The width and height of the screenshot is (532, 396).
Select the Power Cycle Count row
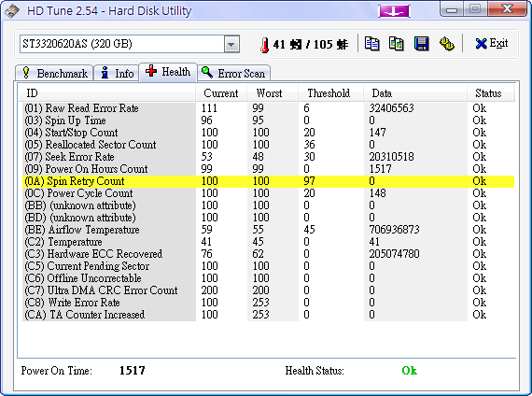click(269, 193)
